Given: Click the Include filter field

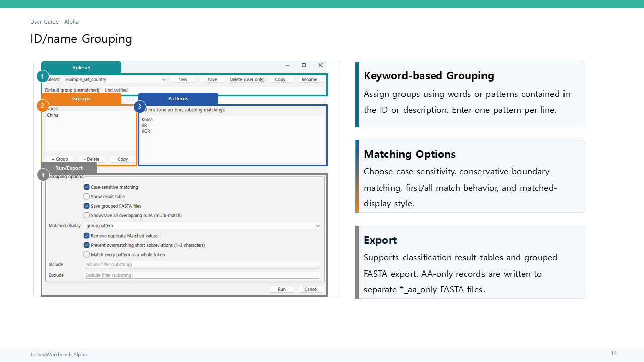Looking at the screenshot, I should click(202, 264).
